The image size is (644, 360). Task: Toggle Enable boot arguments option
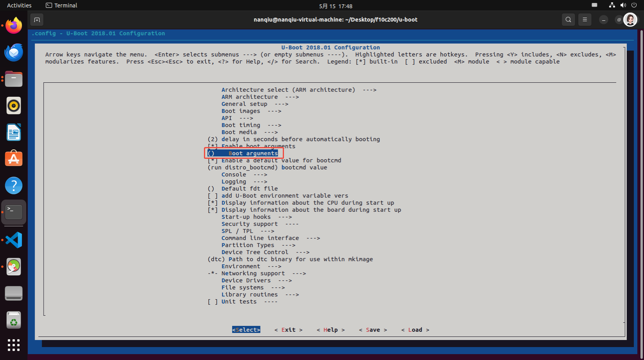coord(251,146)
